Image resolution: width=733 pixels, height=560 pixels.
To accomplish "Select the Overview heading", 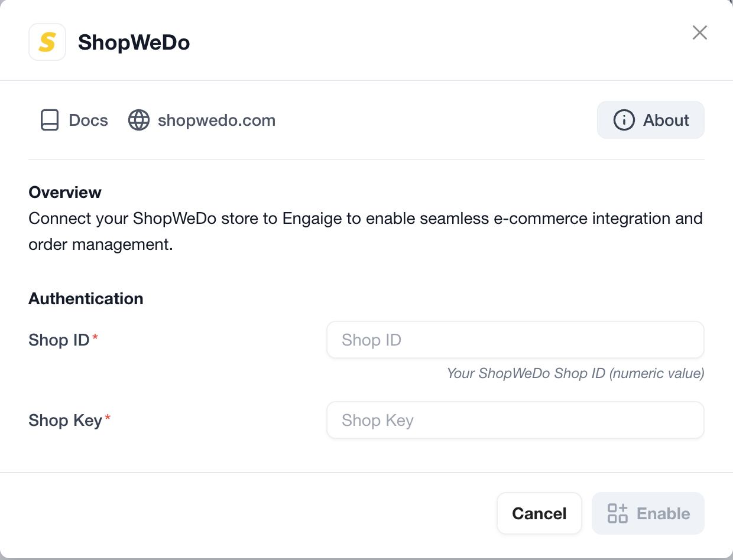I will click(x=65, y=193).
